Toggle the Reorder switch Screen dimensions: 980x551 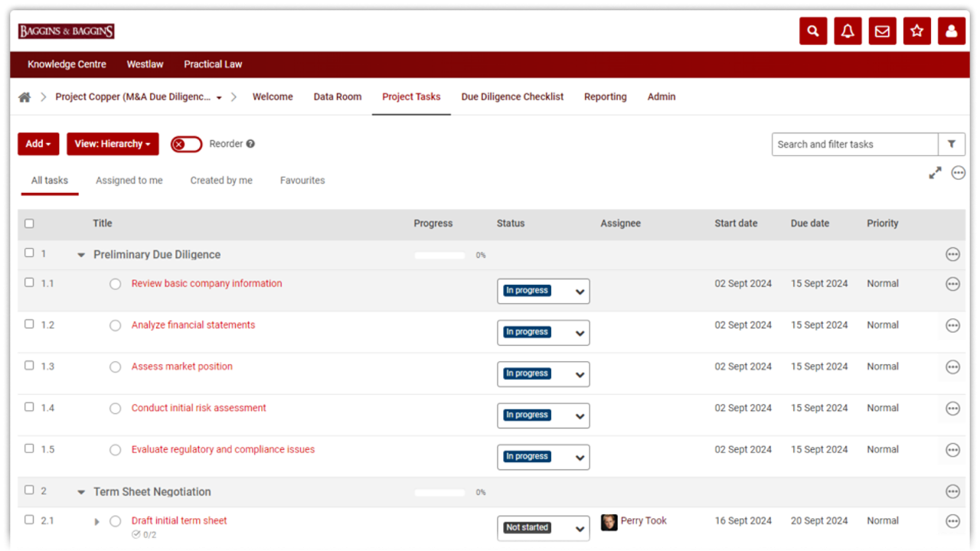[x=186, y=144]
